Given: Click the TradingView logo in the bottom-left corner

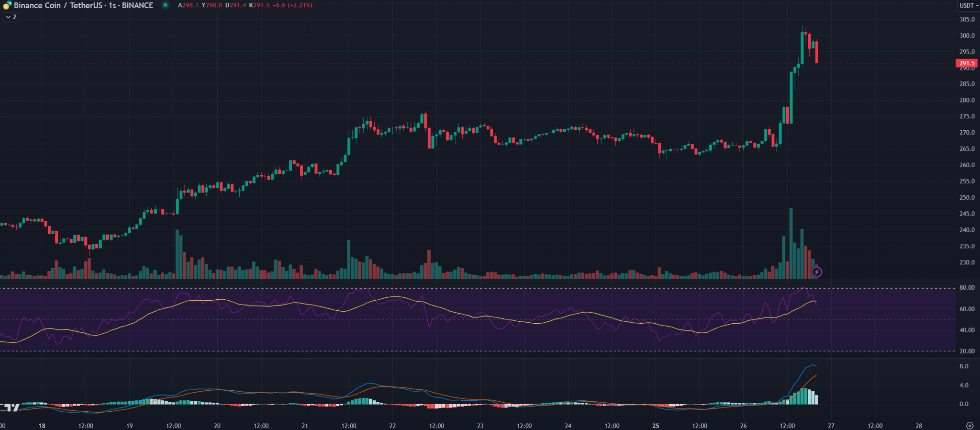Looking at the screenshot, I should [11, 407].
